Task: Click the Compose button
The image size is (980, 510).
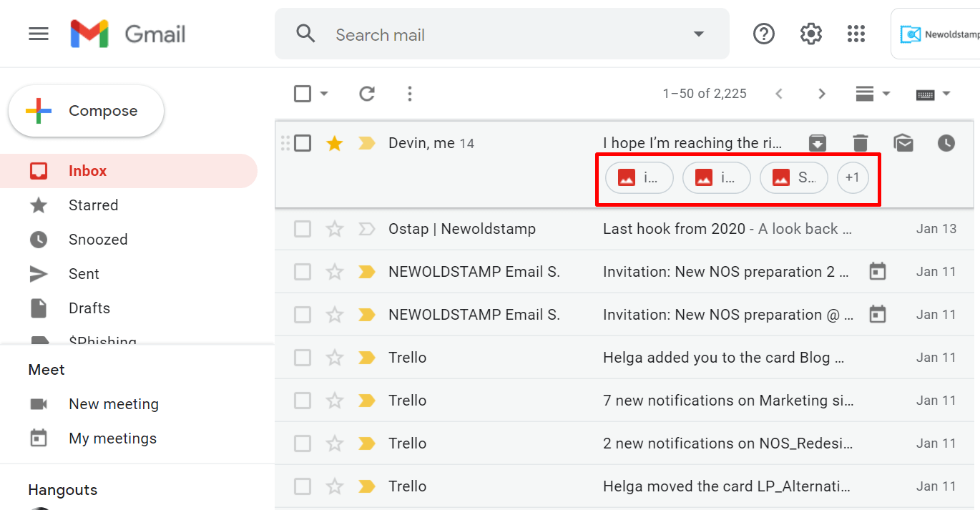Action: coord(87,111)
